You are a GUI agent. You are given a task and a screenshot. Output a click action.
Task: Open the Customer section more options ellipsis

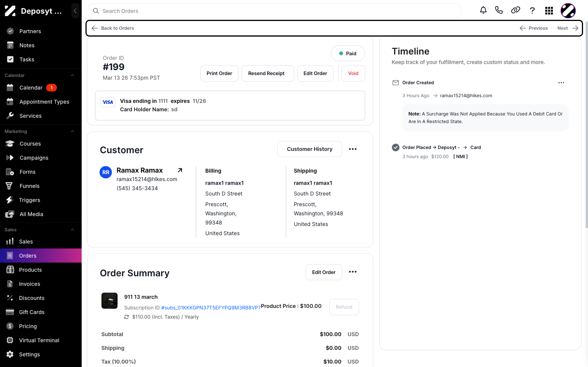pyautogui.click(x=353, y=149)
